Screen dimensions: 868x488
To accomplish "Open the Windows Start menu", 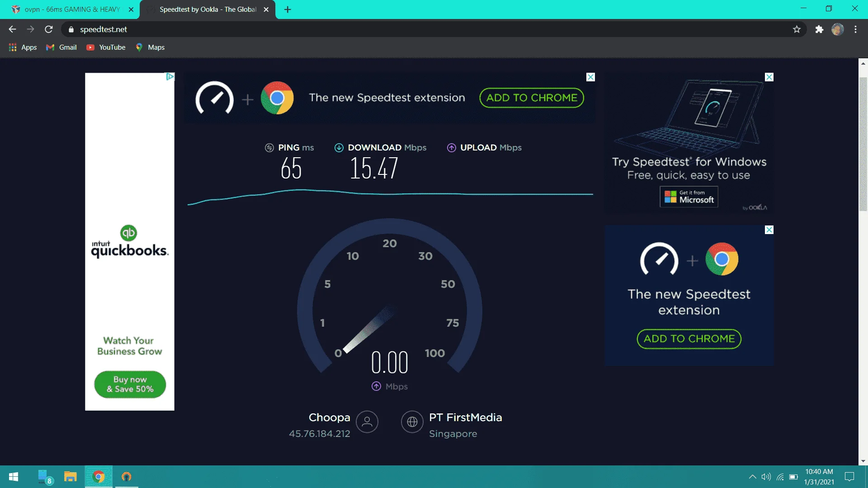I will click(14, 477).
